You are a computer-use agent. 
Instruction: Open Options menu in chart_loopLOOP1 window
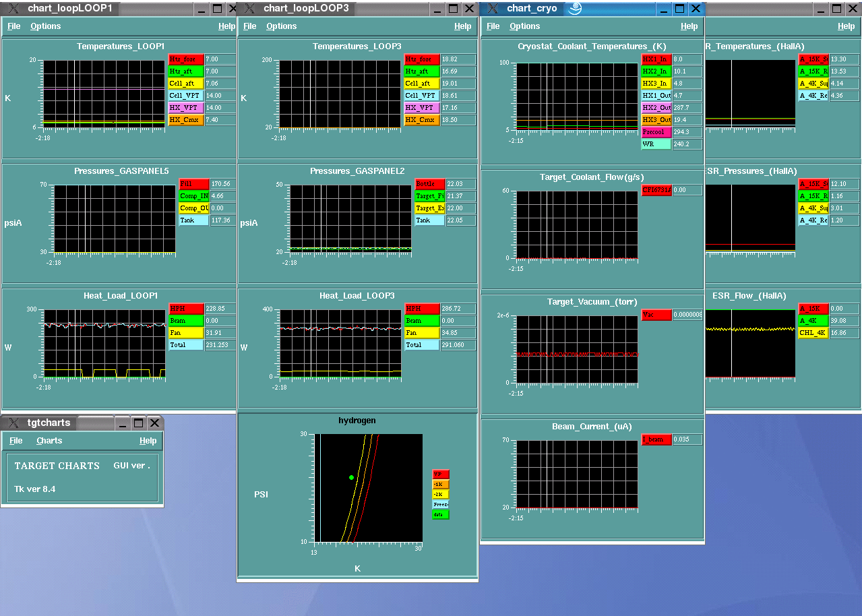[46, 26]
